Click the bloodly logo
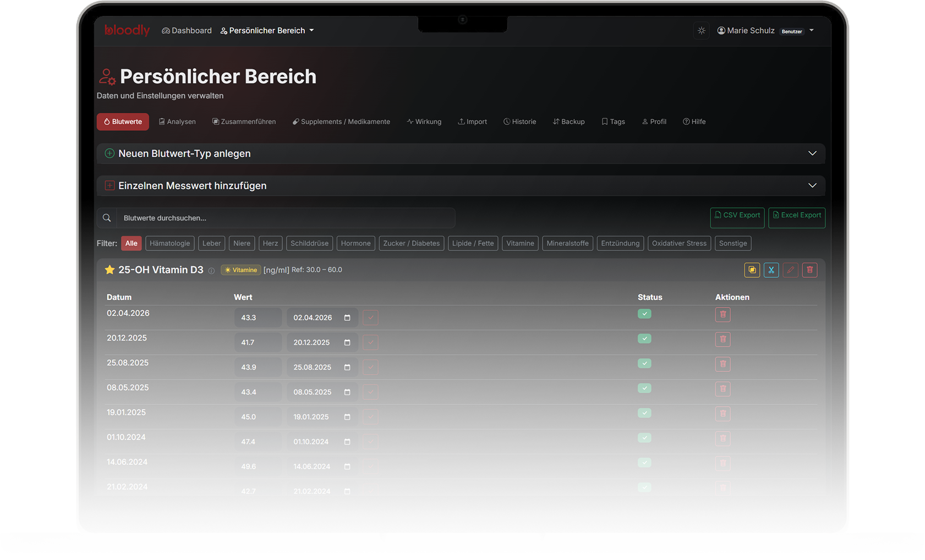This screenshot has height=560, width=925. (127, 30)
